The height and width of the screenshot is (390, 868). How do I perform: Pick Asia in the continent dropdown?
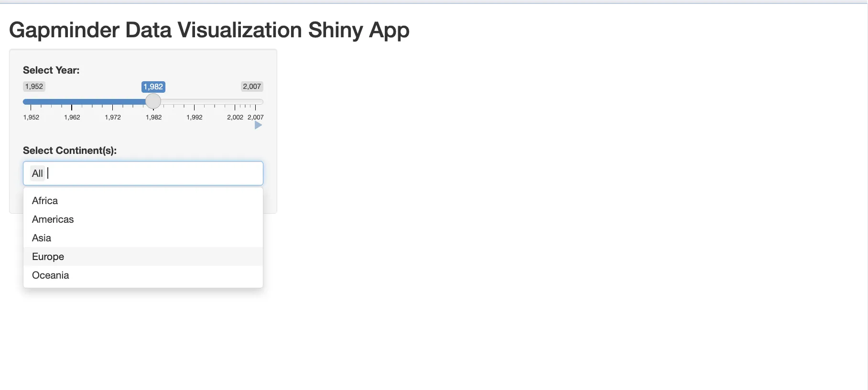[42, 238]
